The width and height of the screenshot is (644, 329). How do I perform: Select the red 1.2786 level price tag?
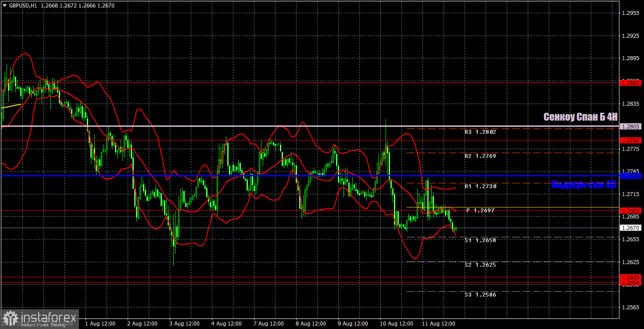click(631, 140)
